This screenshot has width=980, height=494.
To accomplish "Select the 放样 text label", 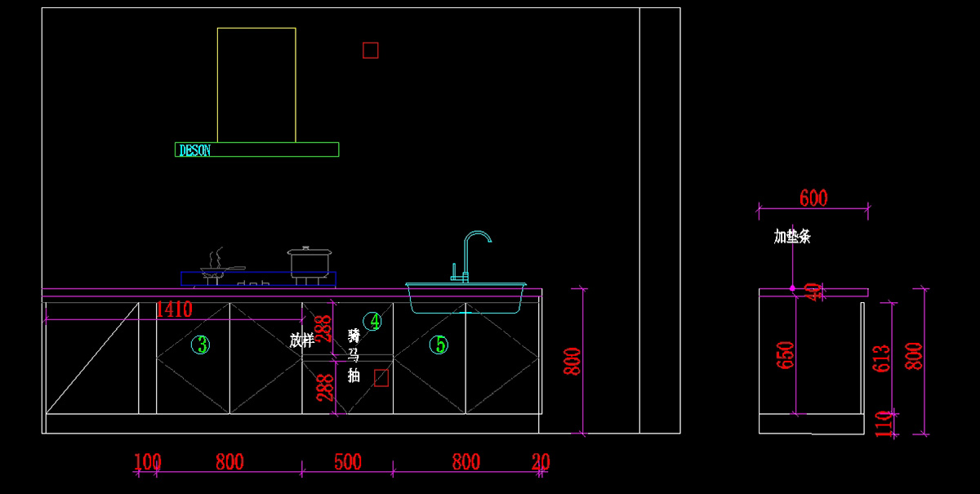I will click(301, 340).
